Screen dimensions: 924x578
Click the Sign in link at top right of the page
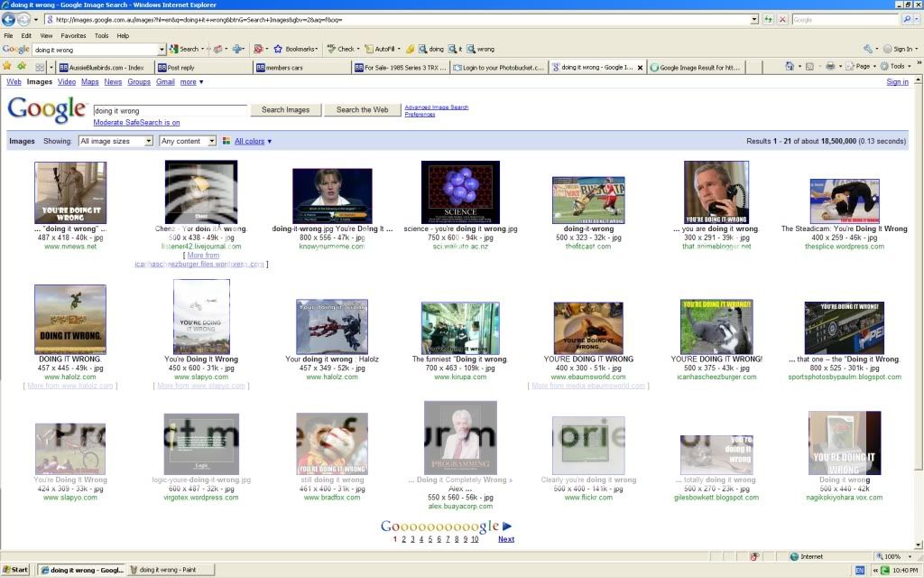(898, 82)
